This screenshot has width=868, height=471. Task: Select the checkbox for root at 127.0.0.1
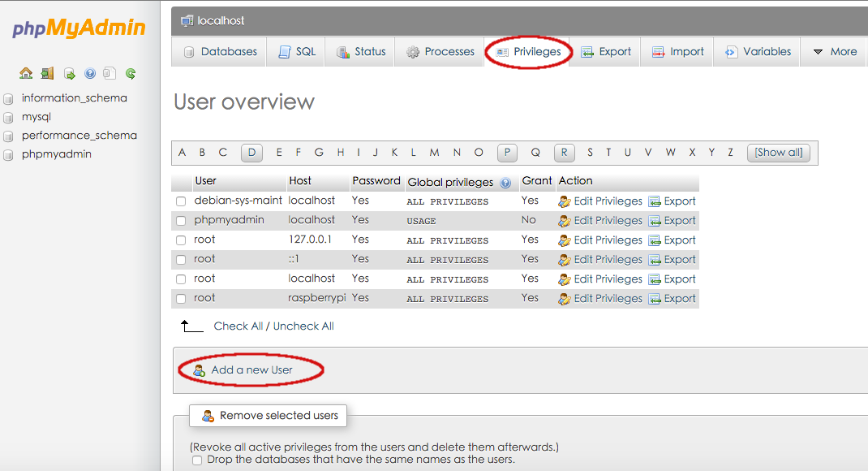181,240
